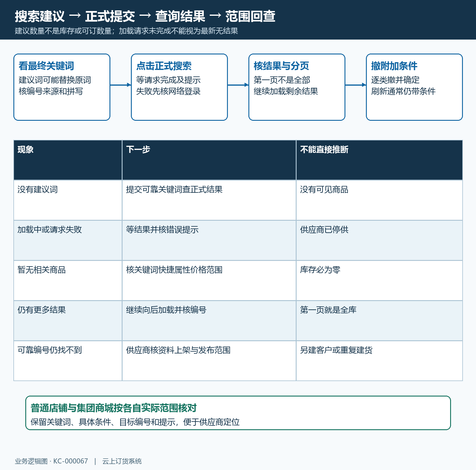Click the footer label "业务逻辑图 · KC-000067"
Screen dimensions: 476x470
point(51,461)
